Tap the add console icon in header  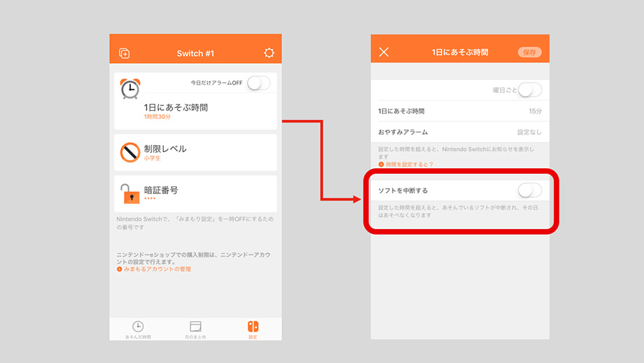tap(125, 53)
